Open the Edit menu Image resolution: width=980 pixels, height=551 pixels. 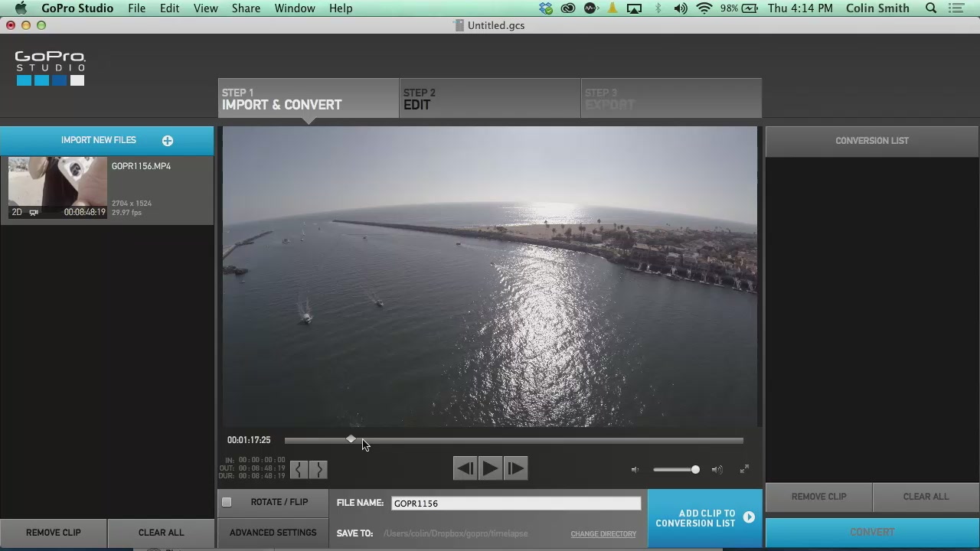pyautogui.click(x=169, y=8)
